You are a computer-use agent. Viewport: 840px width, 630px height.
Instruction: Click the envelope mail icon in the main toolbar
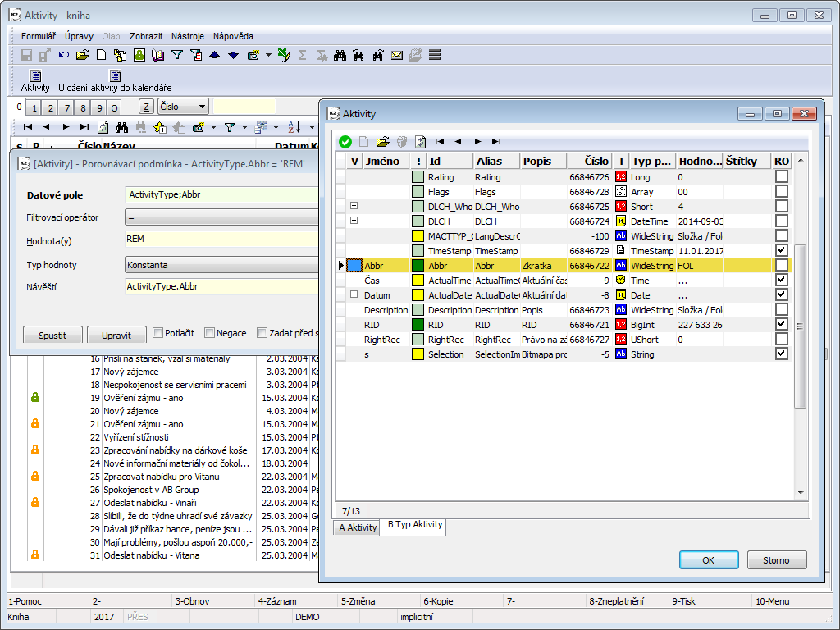coord(397,55)
